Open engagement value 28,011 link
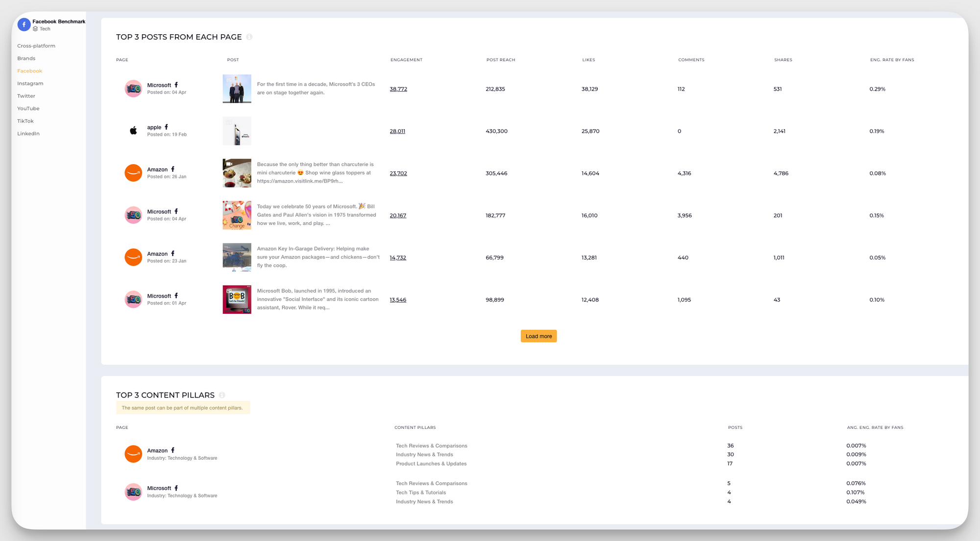980x541 pixels. click(x=397, y=131)
